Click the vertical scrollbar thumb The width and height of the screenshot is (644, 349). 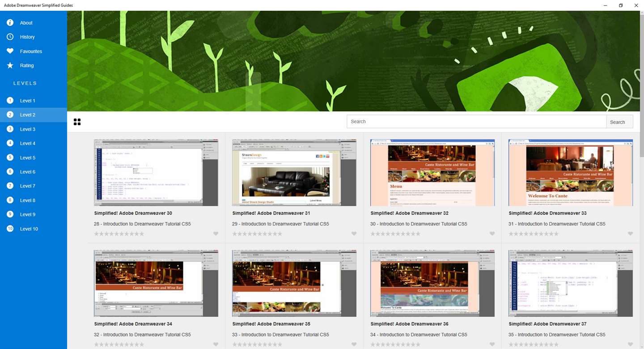pyautogui.click(x=642, y=85)
